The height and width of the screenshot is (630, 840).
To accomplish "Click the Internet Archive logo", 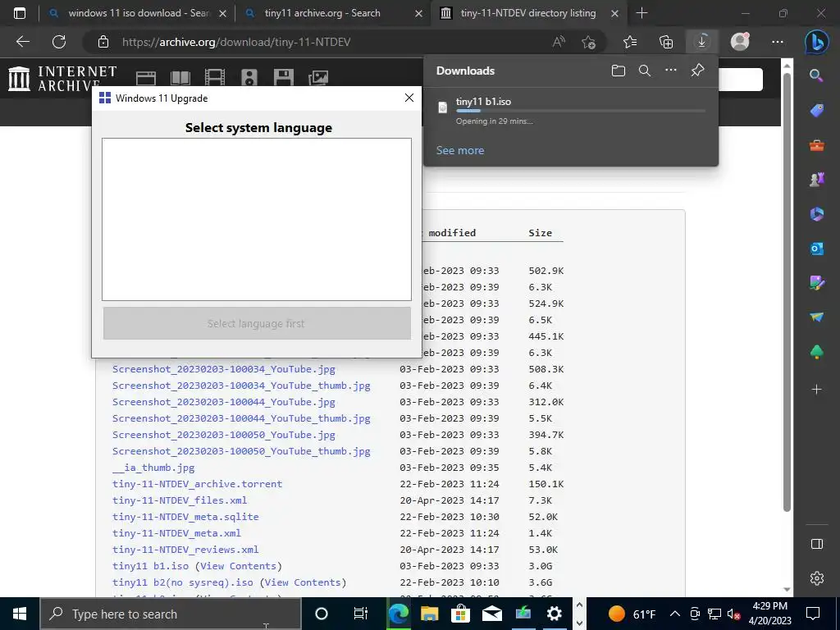I will point(62,79).
